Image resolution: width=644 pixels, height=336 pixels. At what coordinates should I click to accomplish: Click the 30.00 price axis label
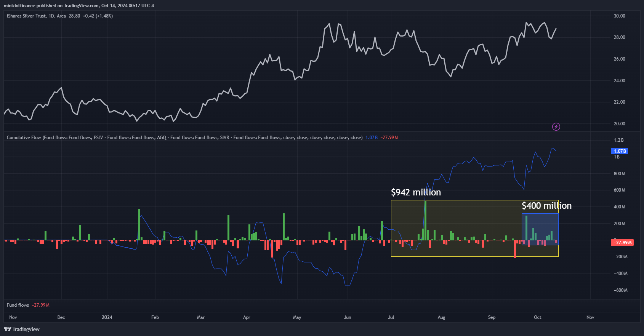pyautogui.click(x=619, y=16)
